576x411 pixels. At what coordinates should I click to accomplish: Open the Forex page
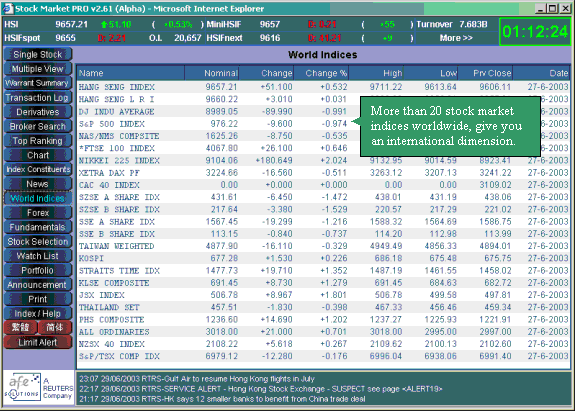[38, 213]
